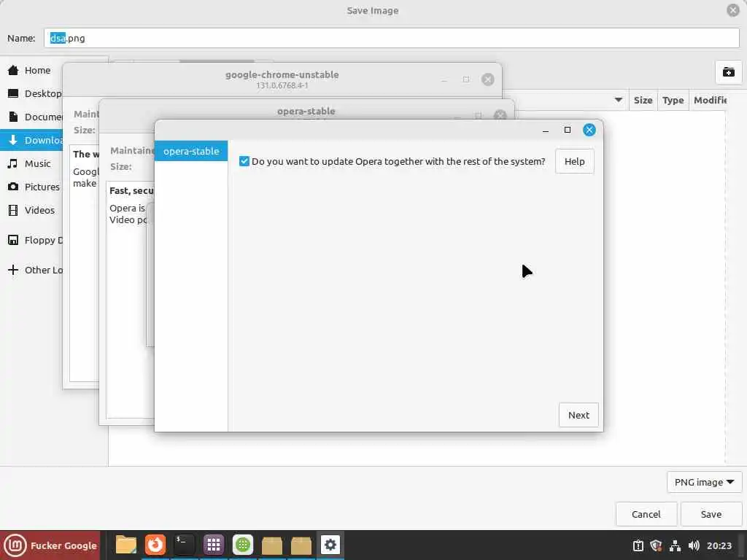Click the second package box taskbar icon

[301, 545]
